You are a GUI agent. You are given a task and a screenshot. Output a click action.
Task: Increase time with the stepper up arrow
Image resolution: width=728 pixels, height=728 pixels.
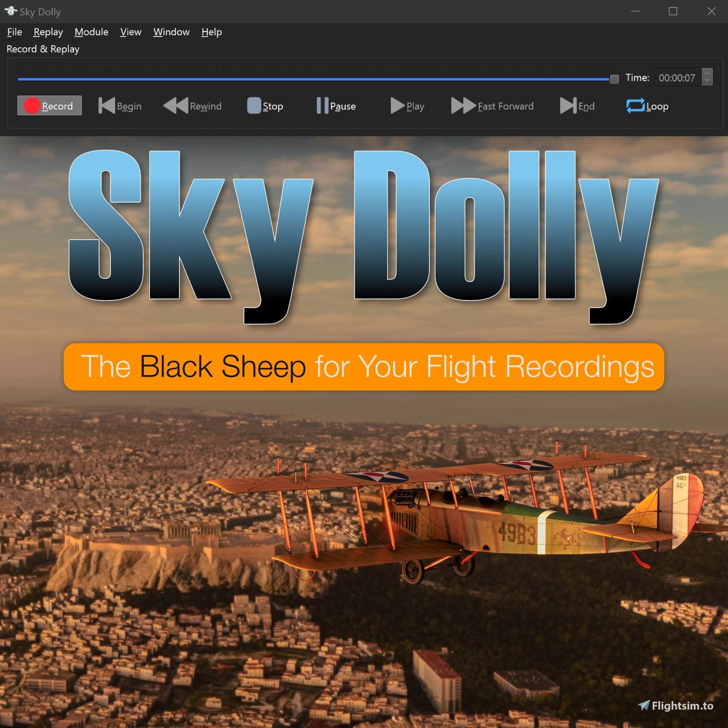click(x=707, y=73)
